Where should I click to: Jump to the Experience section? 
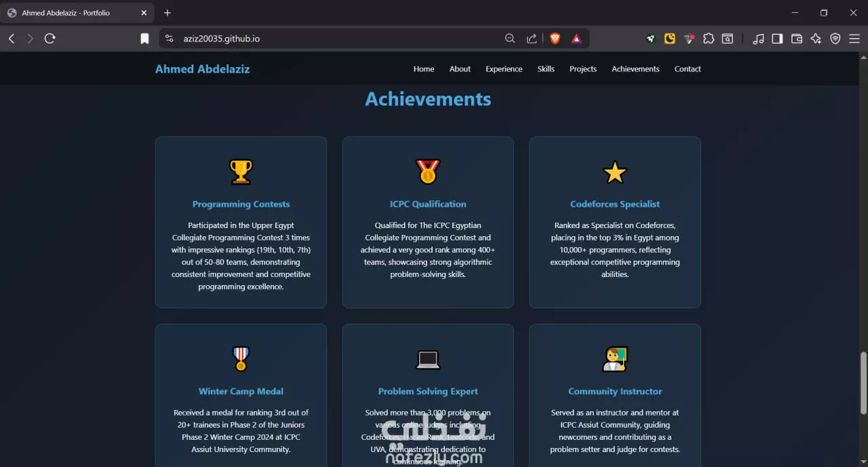click(504, 69)
